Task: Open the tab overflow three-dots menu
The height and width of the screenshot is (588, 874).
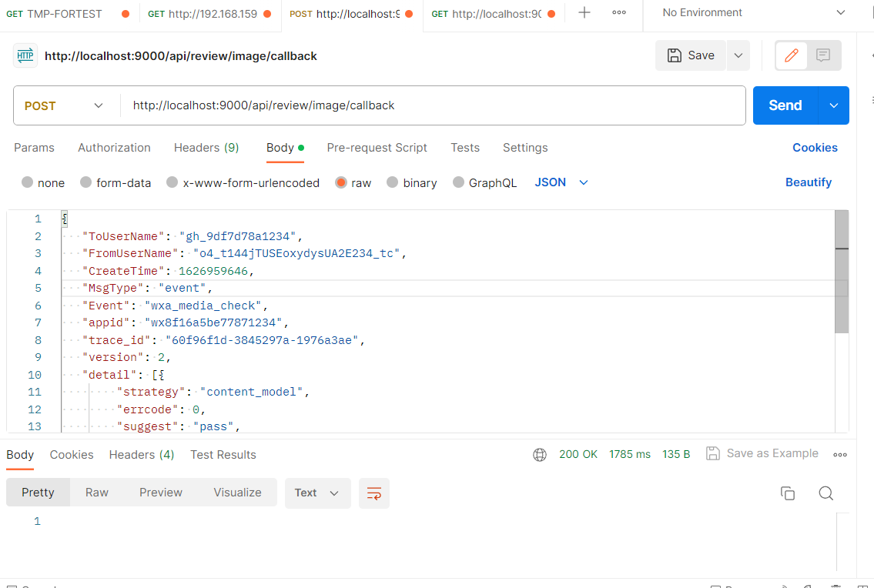Action: coord(618,13)
